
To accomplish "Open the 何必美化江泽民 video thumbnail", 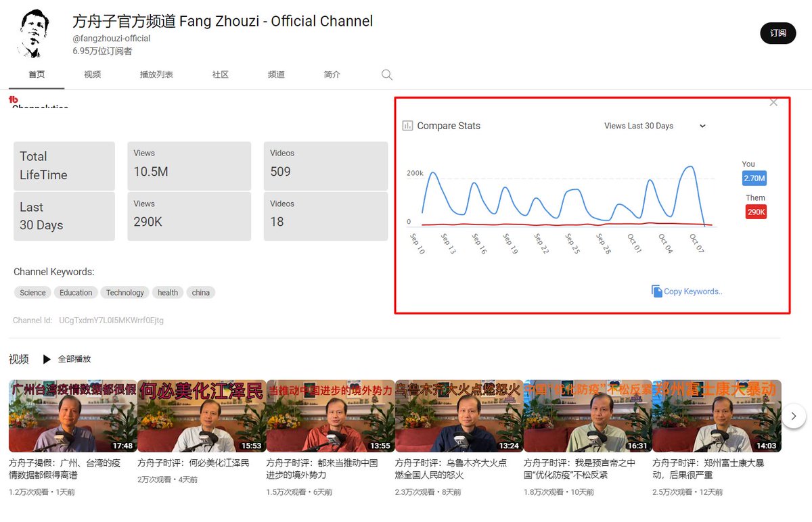I will point(201,416).
